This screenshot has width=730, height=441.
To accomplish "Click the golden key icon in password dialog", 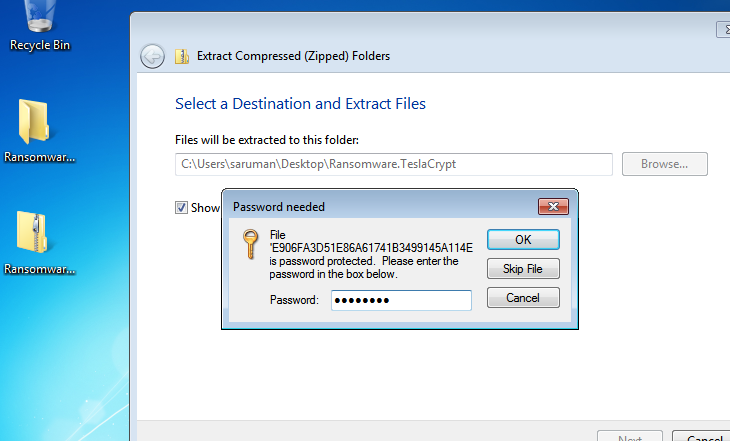I will [251, 244].
